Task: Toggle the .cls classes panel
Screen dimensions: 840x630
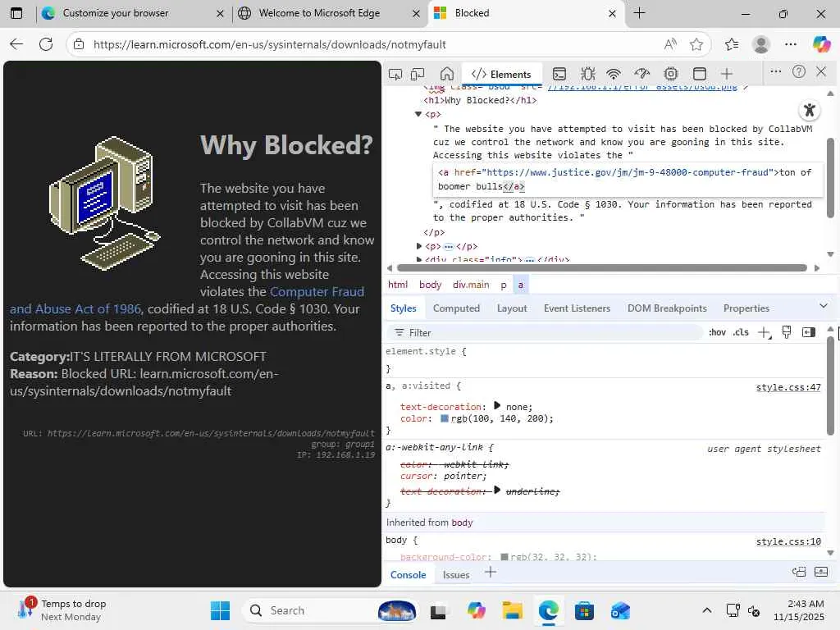Action: pyautogui.click(x=741, y=333)
